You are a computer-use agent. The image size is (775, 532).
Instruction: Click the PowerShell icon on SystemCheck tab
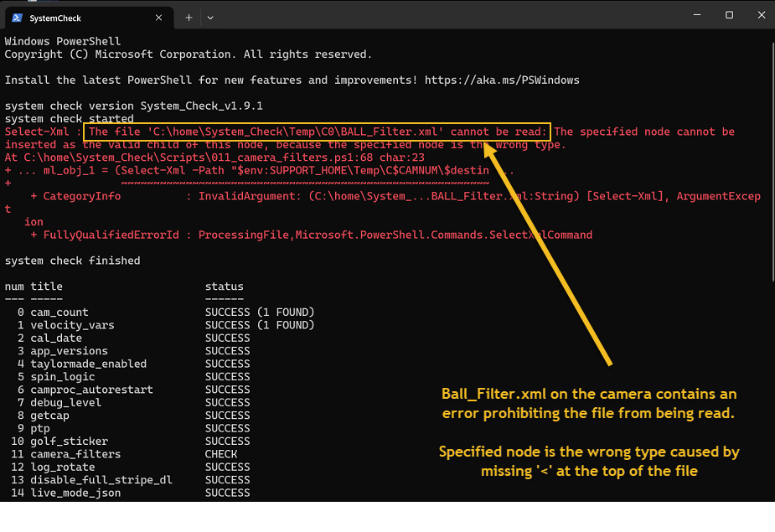(17, 18)
